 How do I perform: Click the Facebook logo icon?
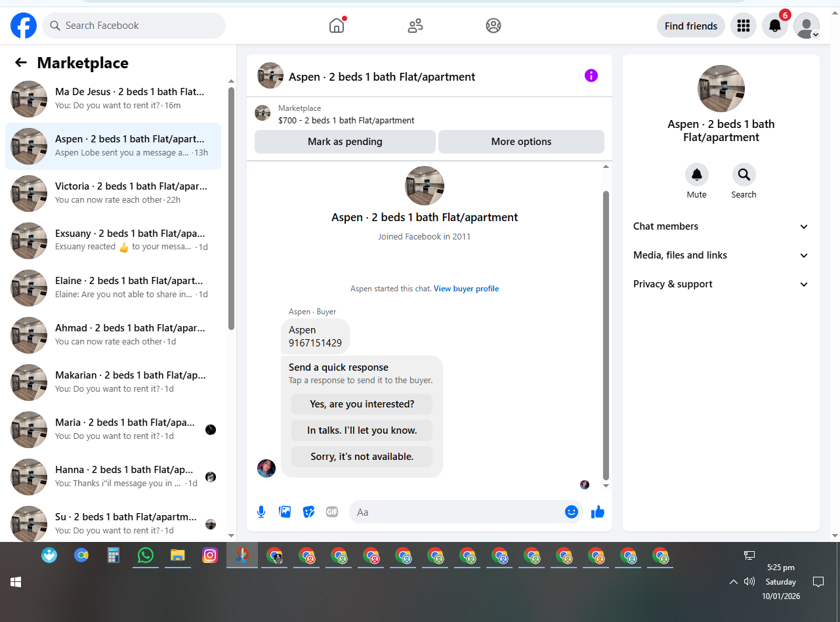pyautogui.click(x=24, y=26)
